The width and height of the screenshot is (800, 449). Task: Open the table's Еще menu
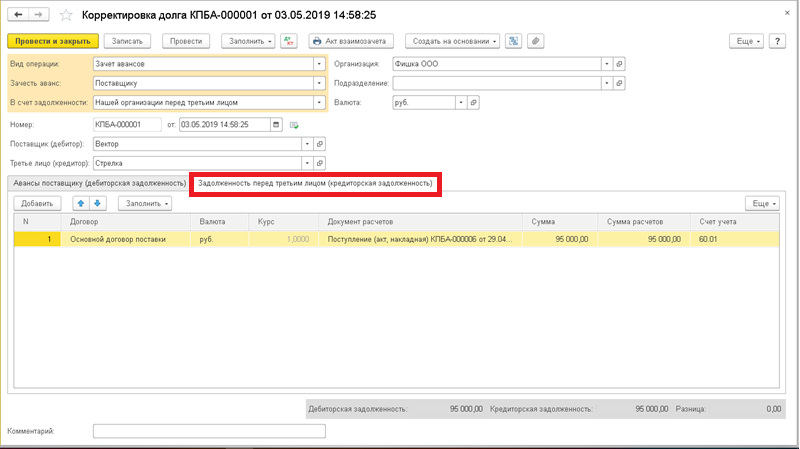[x=762, y=204]
